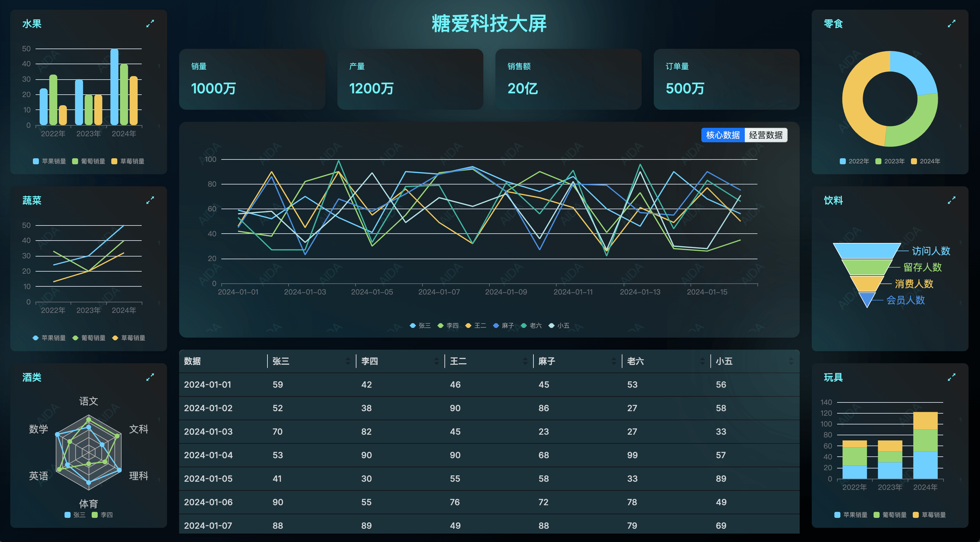Image resolution: width=980 pixels, height=542 pixels.
Task: Expand the 水果 panel to fullscreen
Action: (x=150, y=24)
